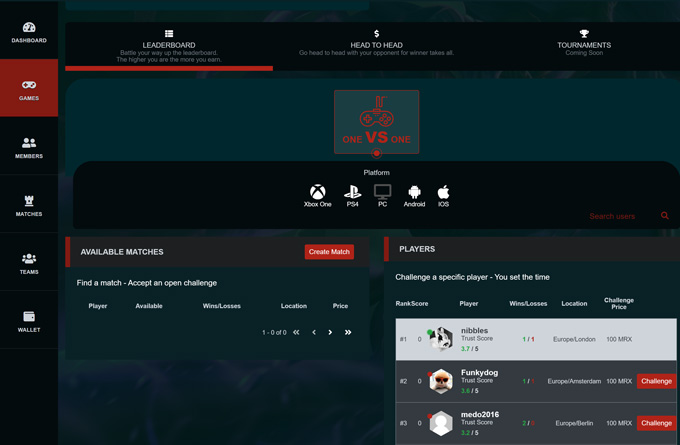Click the player name Funkydog

[479, 373]
